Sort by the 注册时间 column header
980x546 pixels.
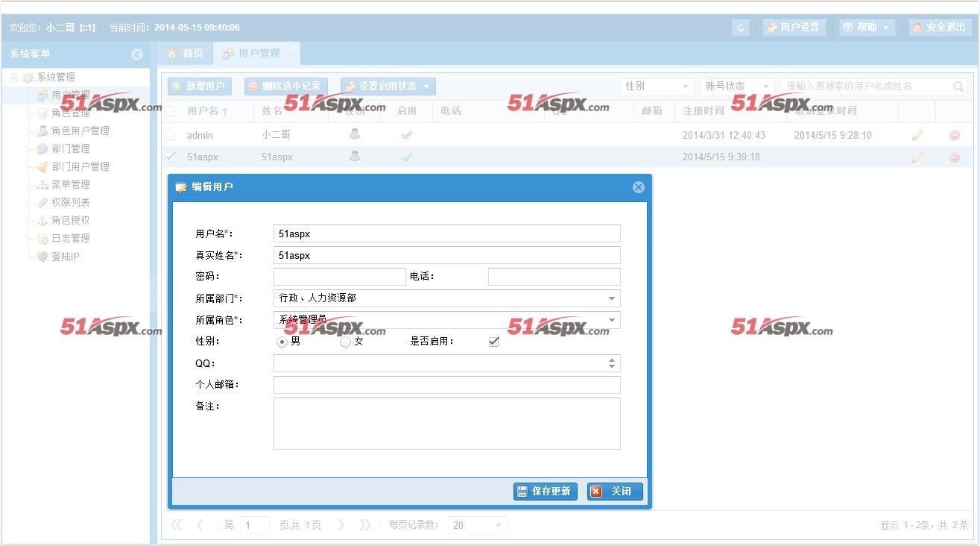[703, 111]
